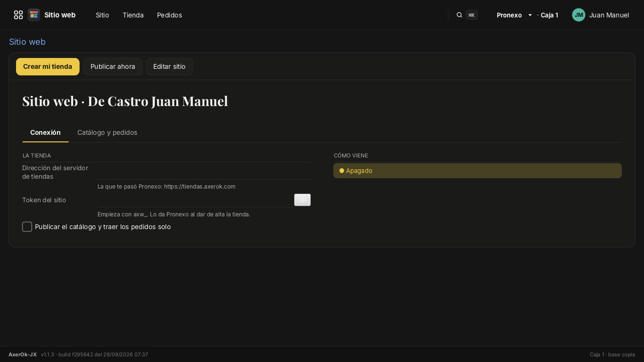Click the Crear mi tienda button
This screenshot has width=644, height=362.
(x=48, y=66)
